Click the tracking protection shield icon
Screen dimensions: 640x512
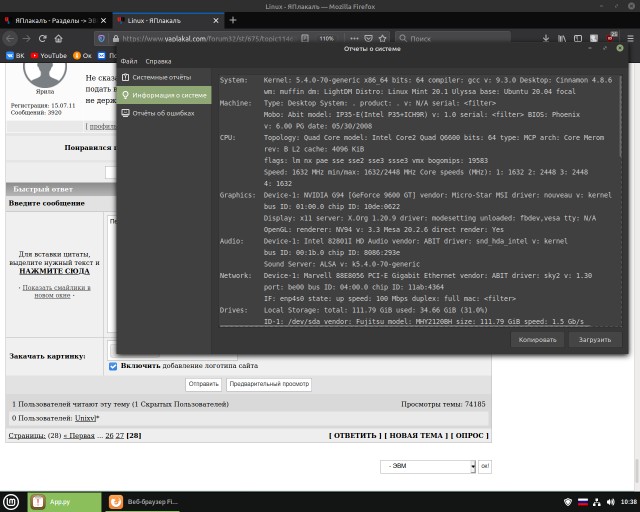pos(102,38)
